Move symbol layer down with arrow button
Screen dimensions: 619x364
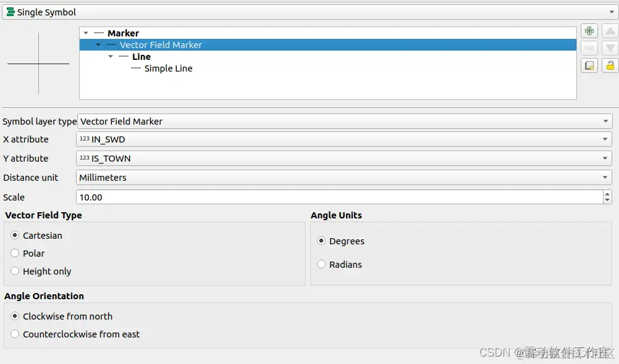pyautogui.click(x=610, y=48)
